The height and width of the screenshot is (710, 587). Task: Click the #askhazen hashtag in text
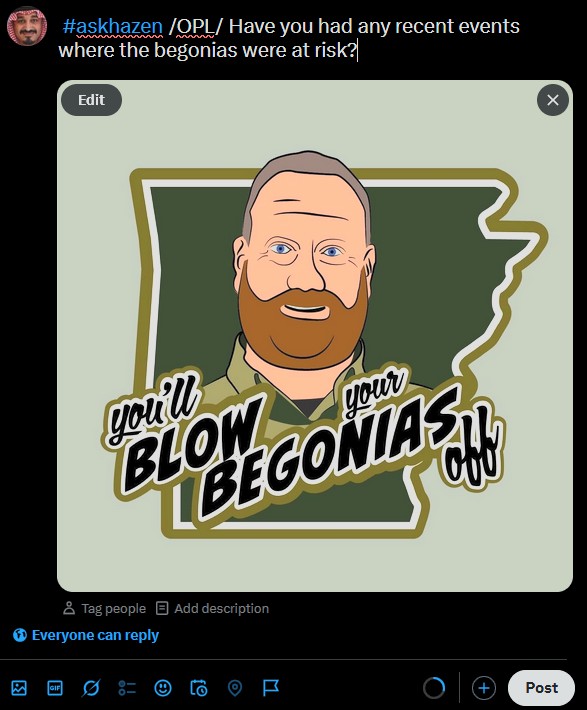[112, 26]
